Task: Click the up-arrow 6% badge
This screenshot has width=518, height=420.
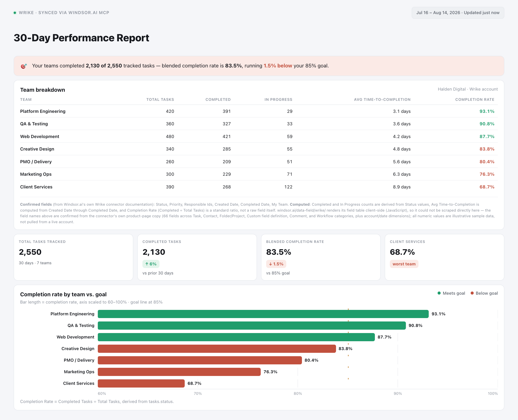Action: coord(151,264)
